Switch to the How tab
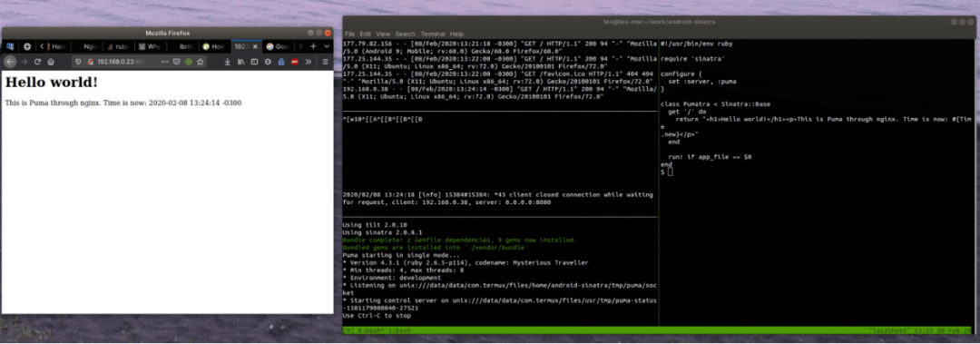The height and width of the screenshot is (344, 980). tap(214, 46)
